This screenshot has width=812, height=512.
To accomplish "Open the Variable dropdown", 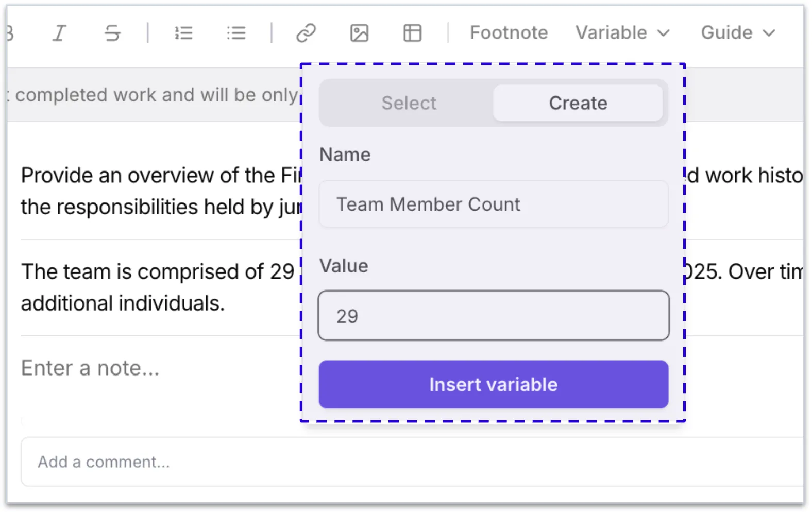I will (x=622, y=32).
